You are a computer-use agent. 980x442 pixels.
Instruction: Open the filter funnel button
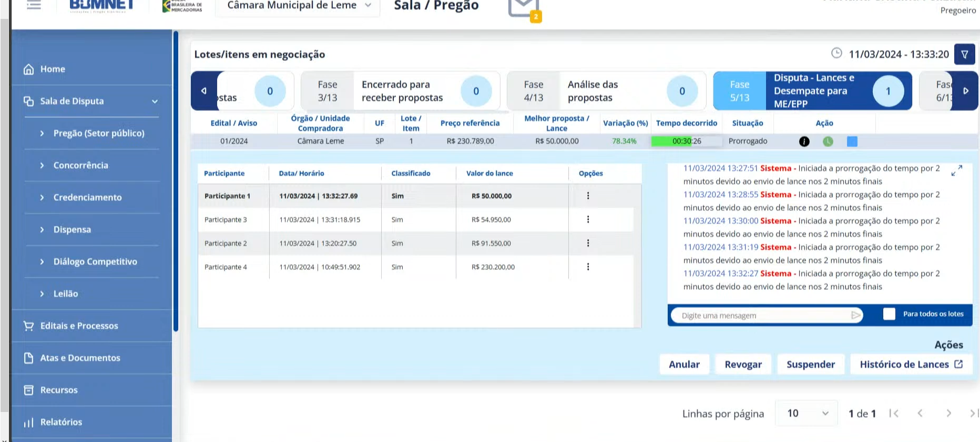click(x=965, y=54)
